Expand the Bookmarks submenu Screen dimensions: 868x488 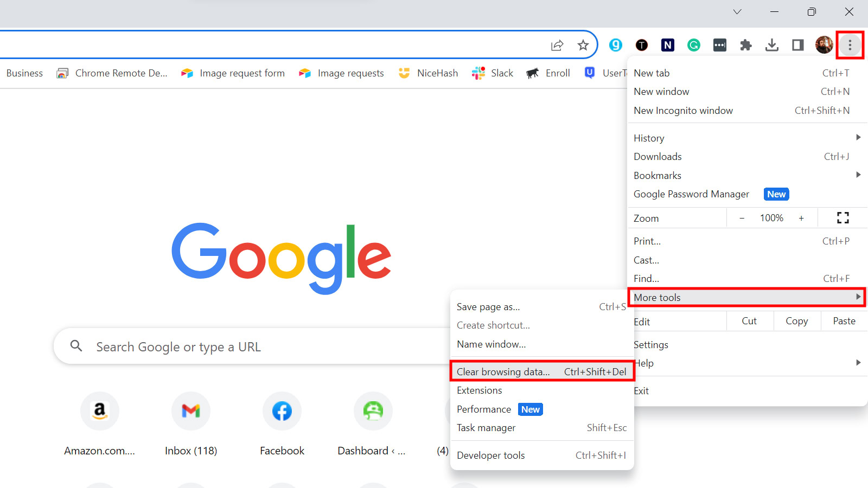746,176
